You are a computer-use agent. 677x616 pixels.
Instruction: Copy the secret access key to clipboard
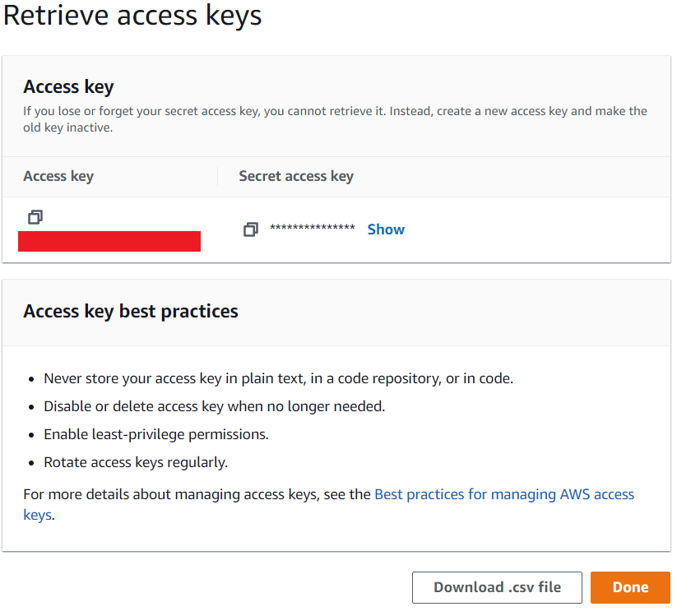pyautogui.click(x=251, y=229)
